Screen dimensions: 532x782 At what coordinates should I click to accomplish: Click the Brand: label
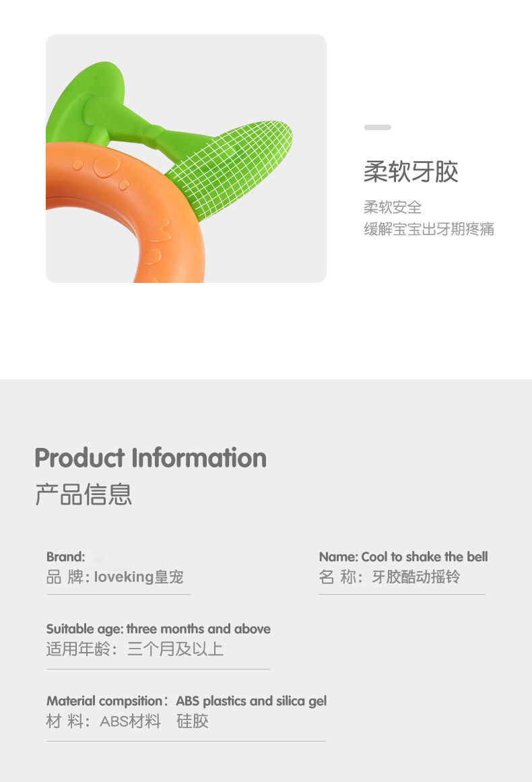[66, 556]
